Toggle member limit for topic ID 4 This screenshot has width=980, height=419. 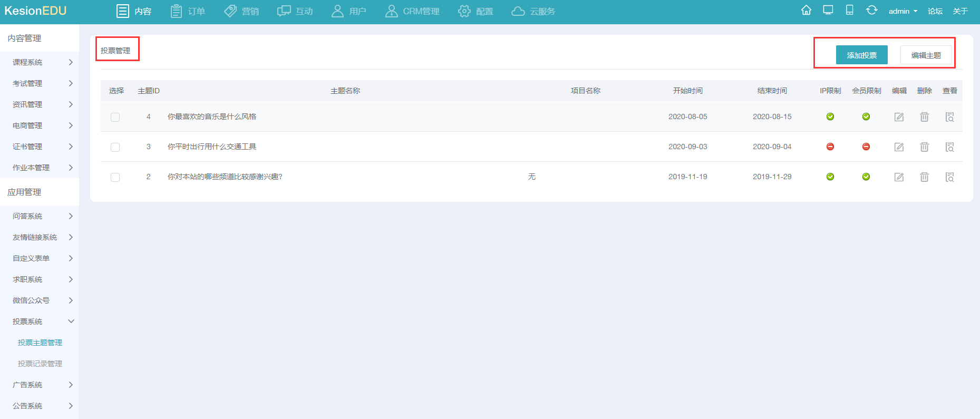[866, 116]
